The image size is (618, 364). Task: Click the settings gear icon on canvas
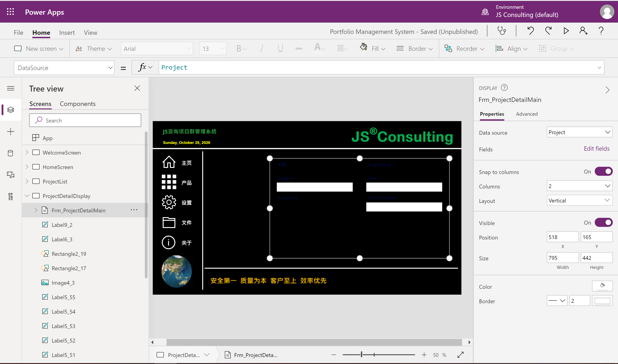pos(169,202)
